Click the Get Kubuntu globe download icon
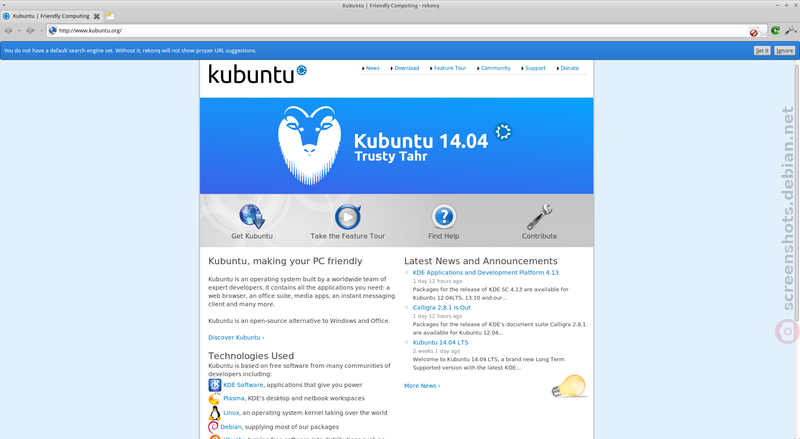This screenshot has width=800, height=439. click(x=252, y=216)
